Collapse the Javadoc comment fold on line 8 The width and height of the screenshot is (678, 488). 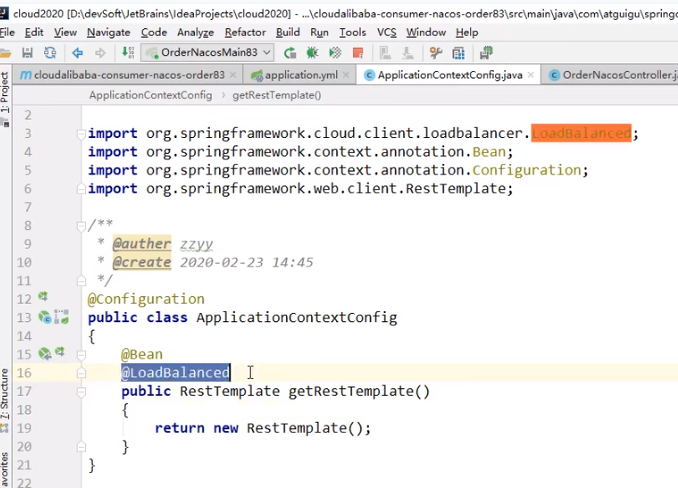81,226
